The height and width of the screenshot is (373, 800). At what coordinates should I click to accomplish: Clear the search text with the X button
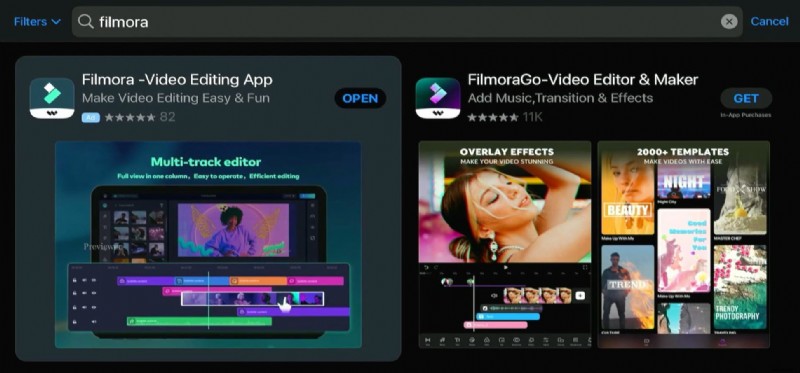(729, 21)
